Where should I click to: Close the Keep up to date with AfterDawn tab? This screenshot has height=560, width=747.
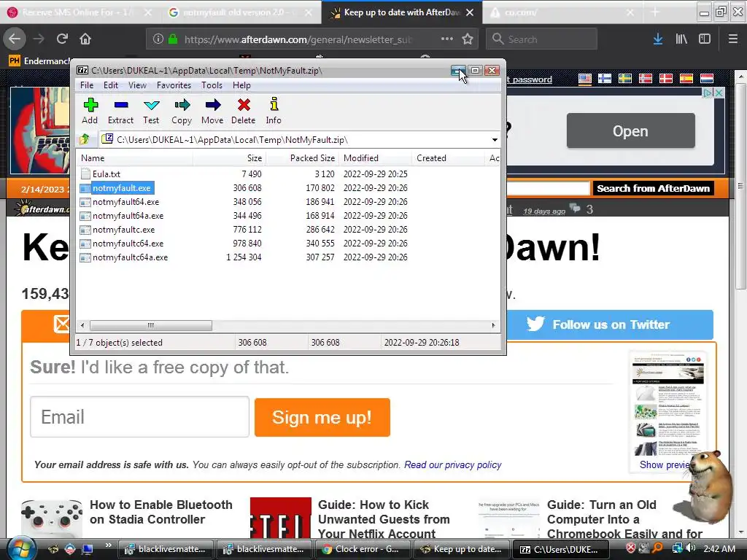pyautogui.click(x=470, y=12)
